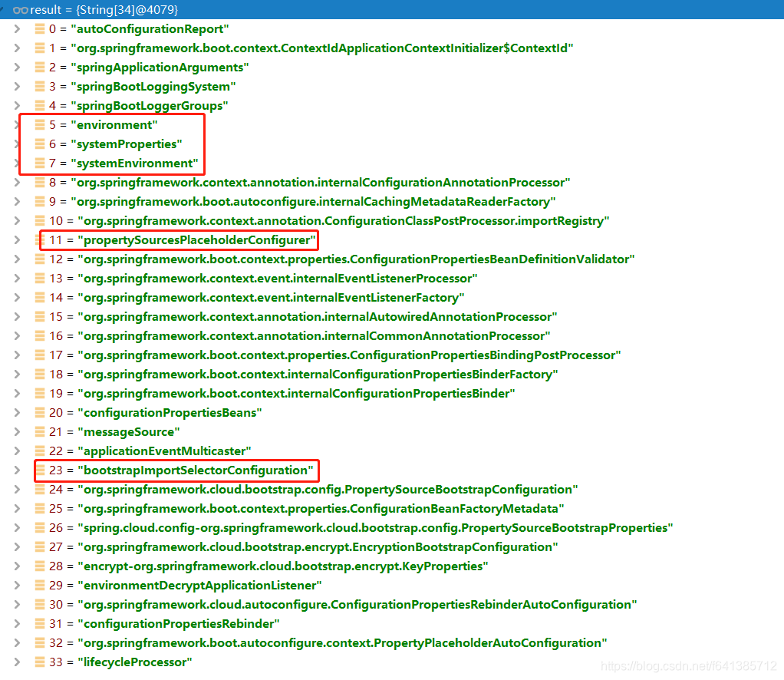The height and width of the screenshot is (680, 784).
Task: Expand element 1 ContextIdApplicationContextInitializer$ContextId
Action: click(17, 48)
